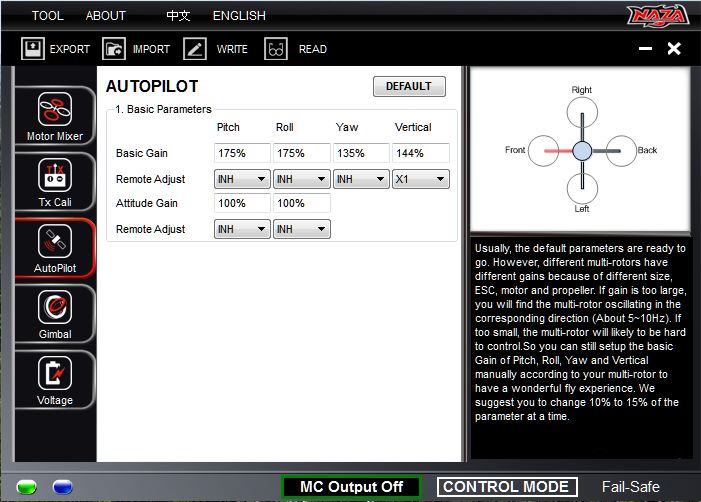Screen dimensions: 701x502
Task: Expand Yaw Remote Adjust dropdown
Action: click(361, 179)
